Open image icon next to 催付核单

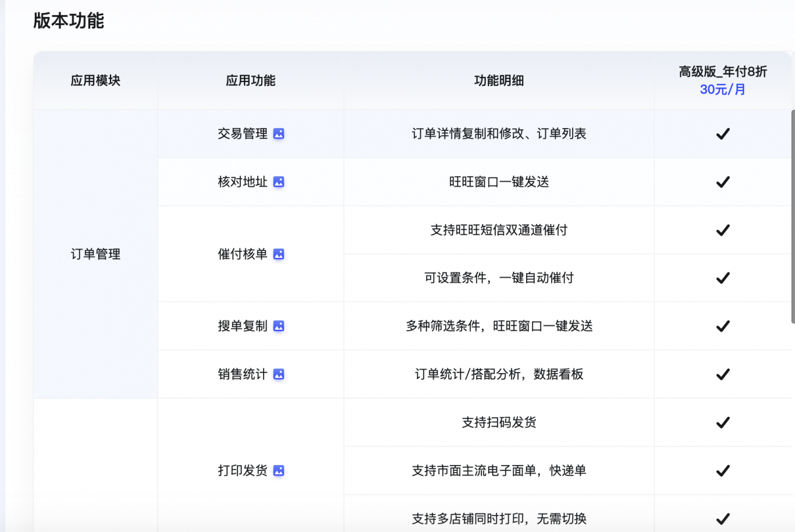point(279,254)
